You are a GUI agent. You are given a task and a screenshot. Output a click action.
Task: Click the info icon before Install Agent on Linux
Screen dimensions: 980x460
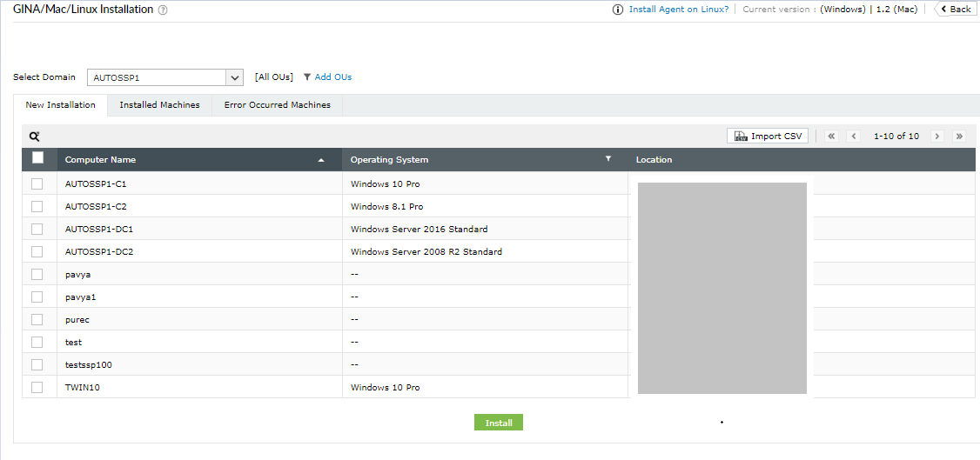coord(617,10)
